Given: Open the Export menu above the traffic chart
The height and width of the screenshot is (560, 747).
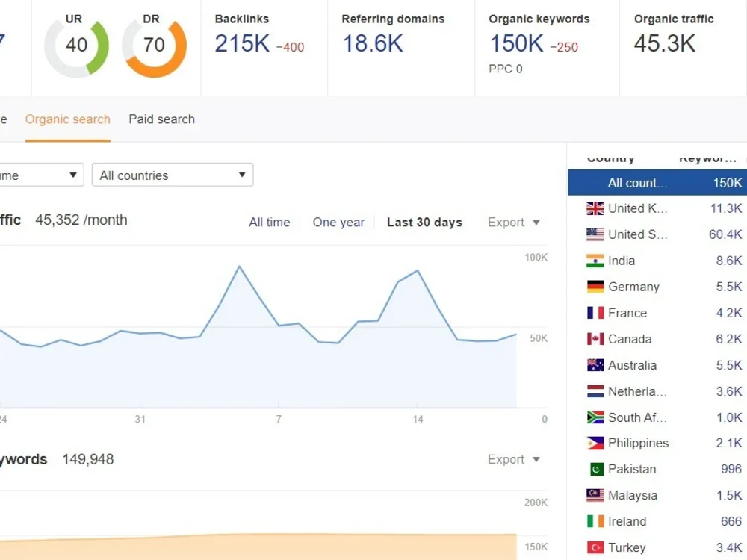Looking at the screenshot, I should pos(514,223).
